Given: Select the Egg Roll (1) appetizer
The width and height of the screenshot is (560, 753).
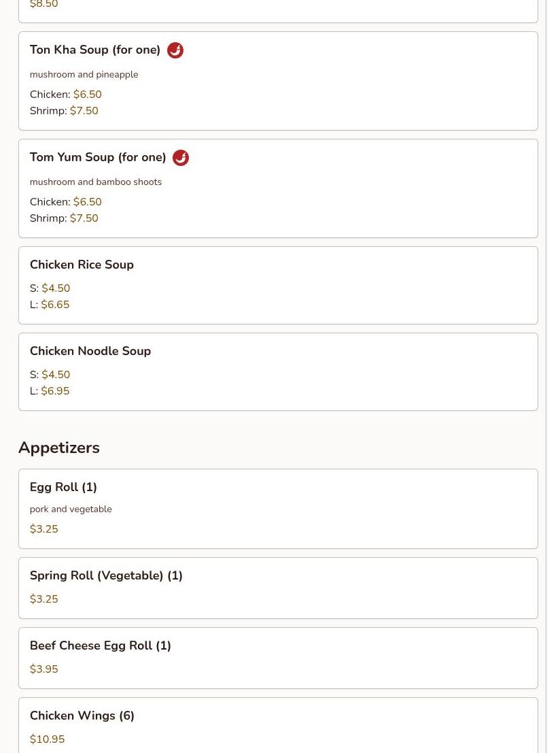Looking at the screenshot, I should click(63, 488).
